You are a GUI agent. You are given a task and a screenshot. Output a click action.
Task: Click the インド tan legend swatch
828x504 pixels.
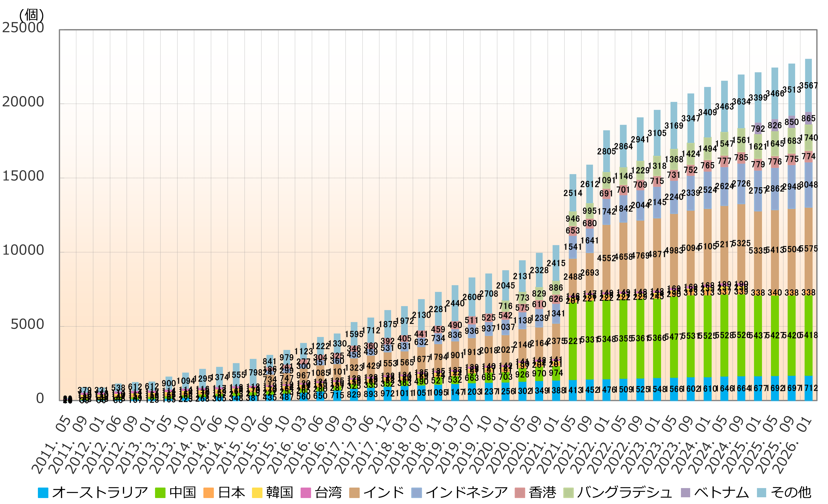(x=354, y=493)
